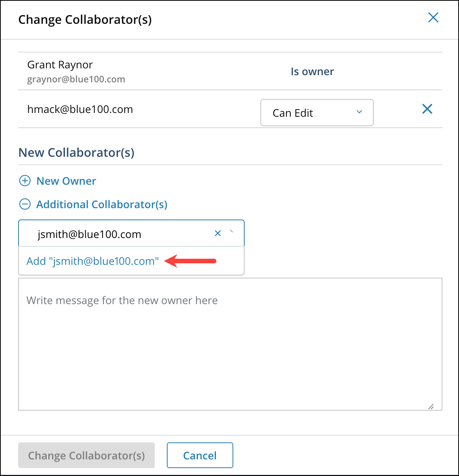Clear the jsmith@blue100.com email input

point(218,233)
